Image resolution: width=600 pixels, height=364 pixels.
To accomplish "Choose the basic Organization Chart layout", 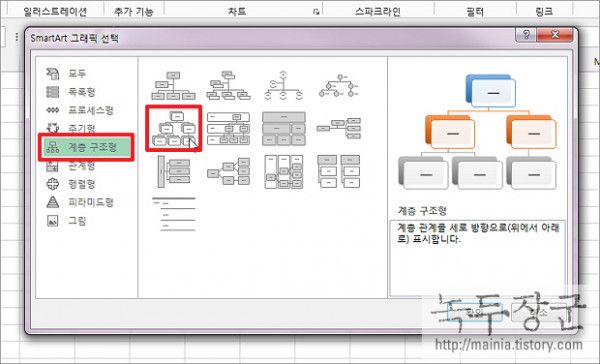I will pos(173,85).
